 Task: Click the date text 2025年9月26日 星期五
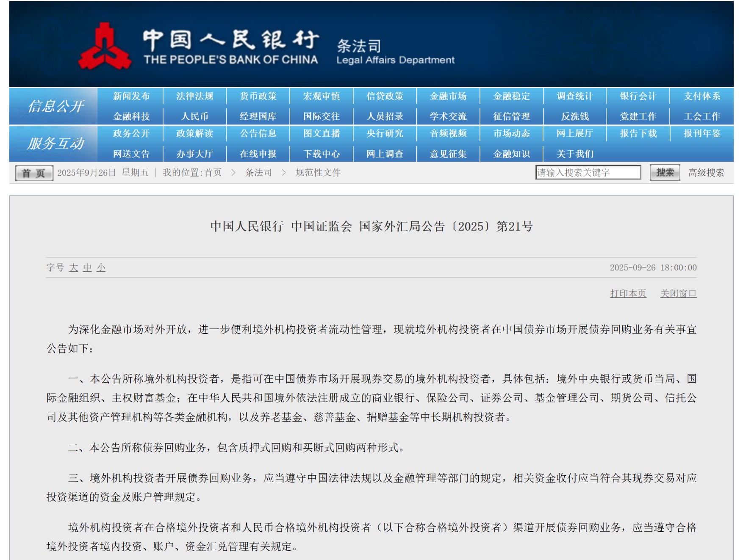click(x=103, y=173)
